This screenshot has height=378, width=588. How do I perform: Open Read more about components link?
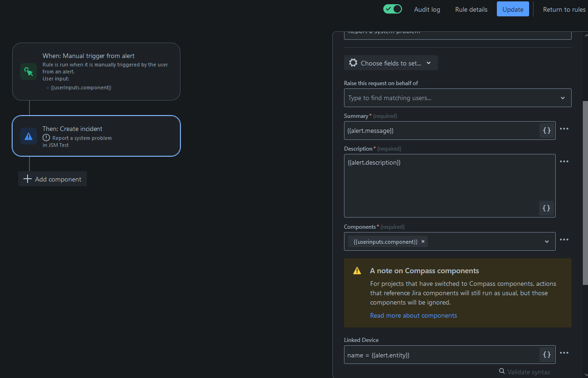414,315
